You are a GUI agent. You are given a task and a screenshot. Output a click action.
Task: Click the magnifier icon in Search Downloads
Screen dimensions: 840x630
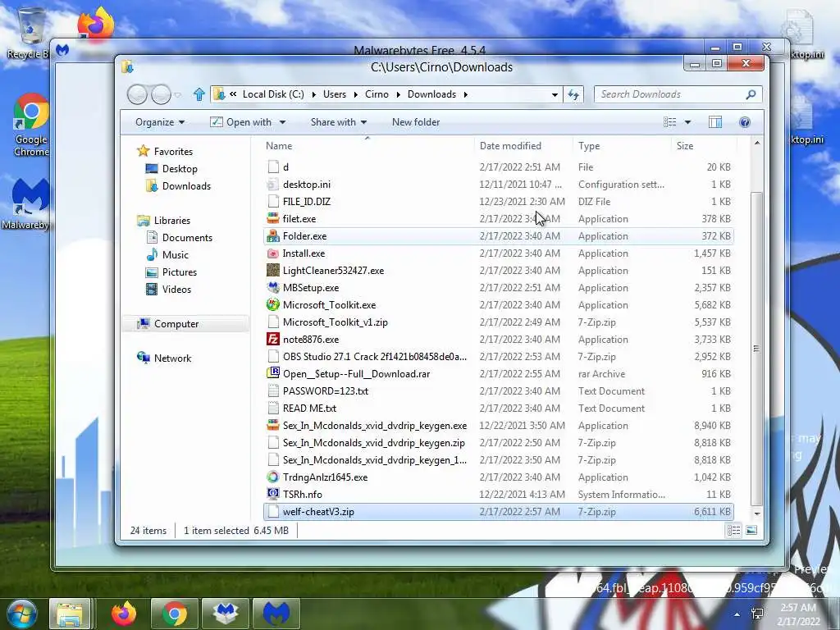[751, 94]
